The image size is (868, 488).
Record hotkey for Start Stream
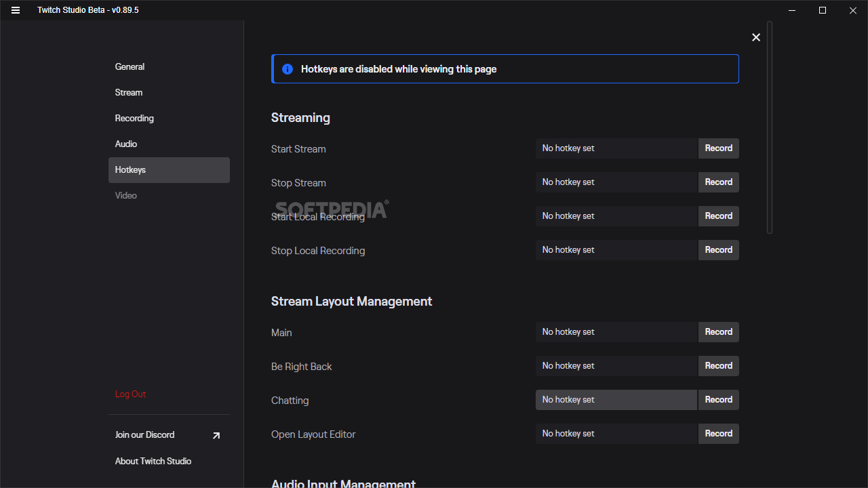pyautogui.click(x=719, y=148)
